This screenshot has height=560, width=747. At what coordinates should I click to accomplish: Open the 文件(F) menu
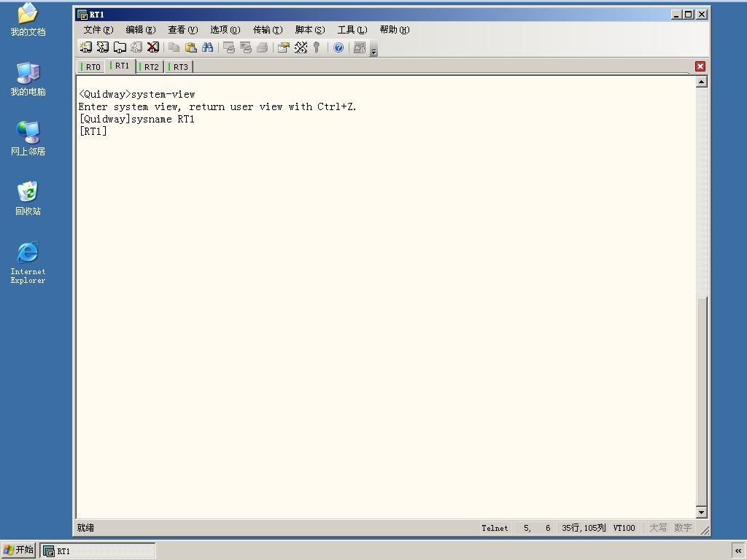tap(98, 29)
